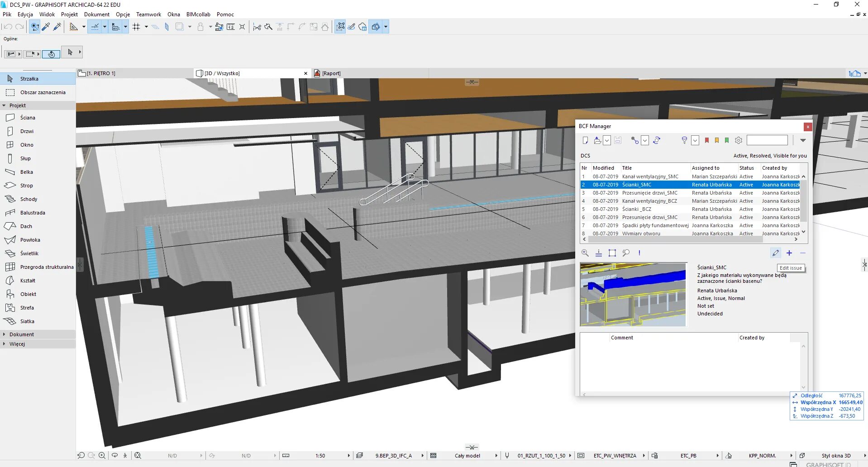Open the Edycja menu
Image resolution: width=868 pixels, height=467 pixels.
pos(25,14)
